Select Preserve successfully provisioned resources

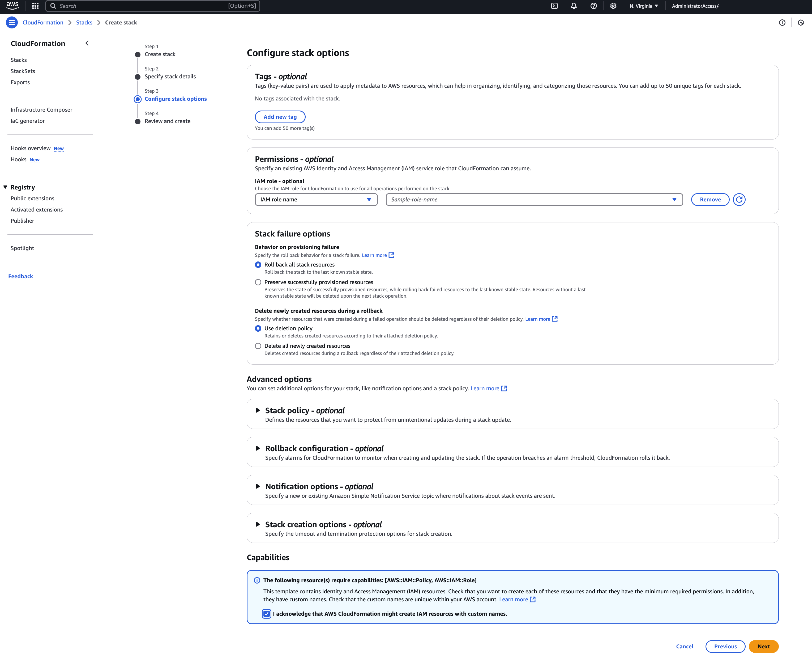[x=258, y=282]
